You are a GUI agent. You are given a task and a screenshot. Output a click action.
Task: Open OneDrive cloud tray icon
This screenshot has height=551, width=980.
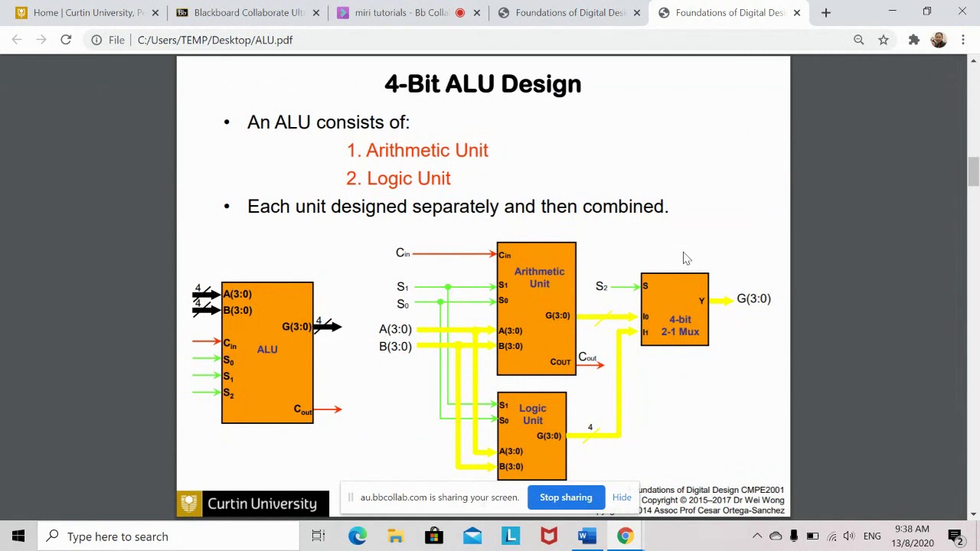tap(776, 536)
